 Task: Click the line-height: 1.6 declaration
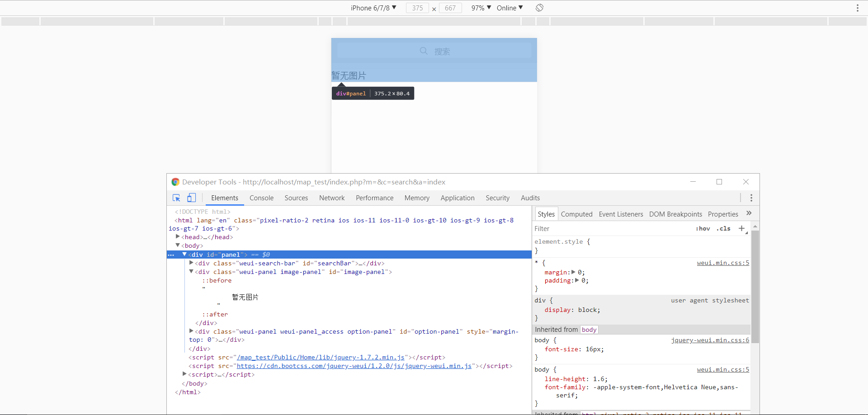click(576, 379)
